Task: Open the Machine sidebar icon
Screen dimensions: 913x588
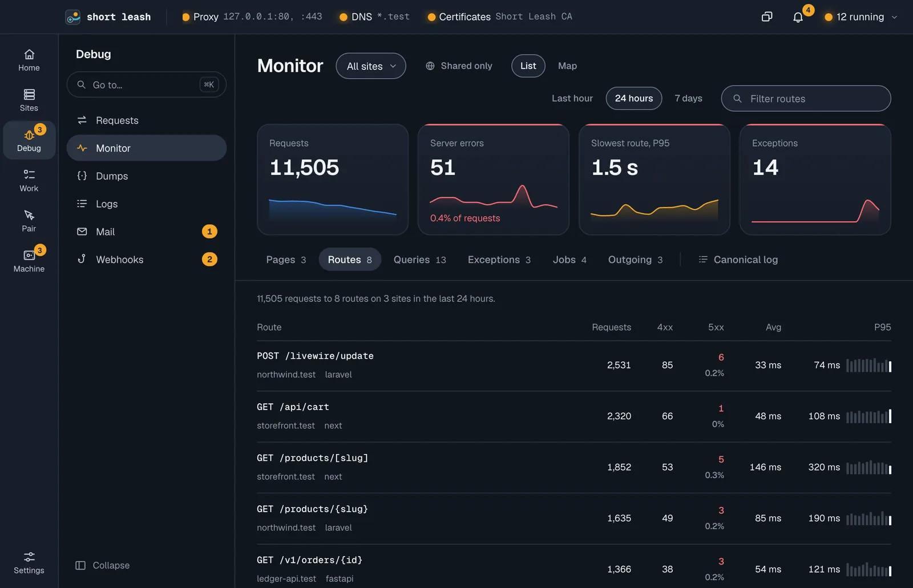Action: [29, 255]
